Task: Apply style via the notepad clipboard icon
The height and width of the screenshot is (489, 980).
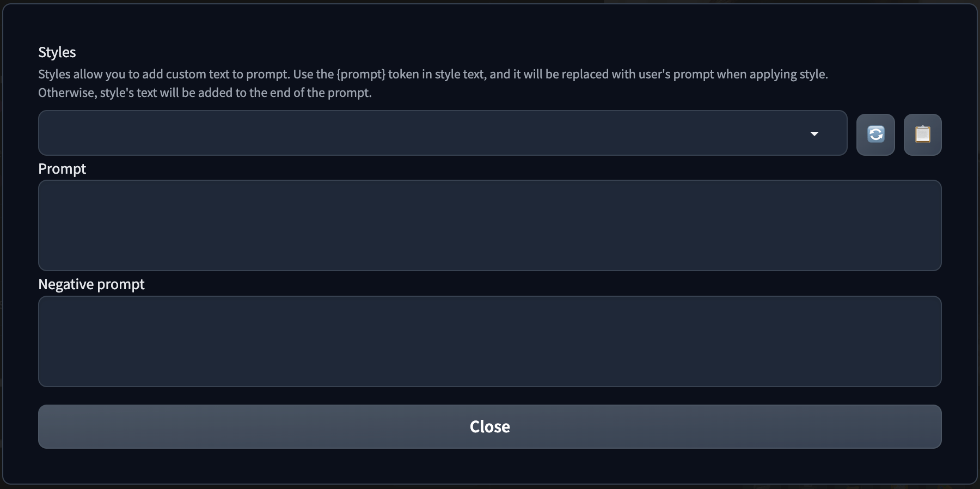Action: point(922,135)
